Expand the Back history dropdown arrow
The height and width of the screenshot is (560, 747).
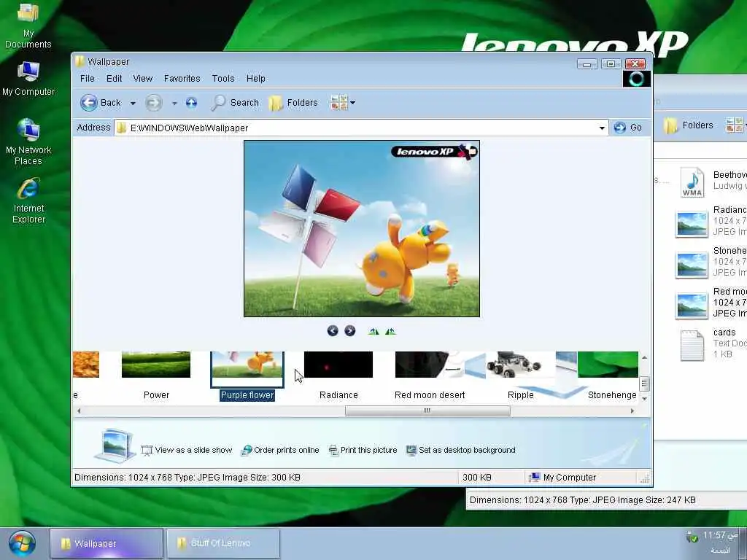pos(133,104)
